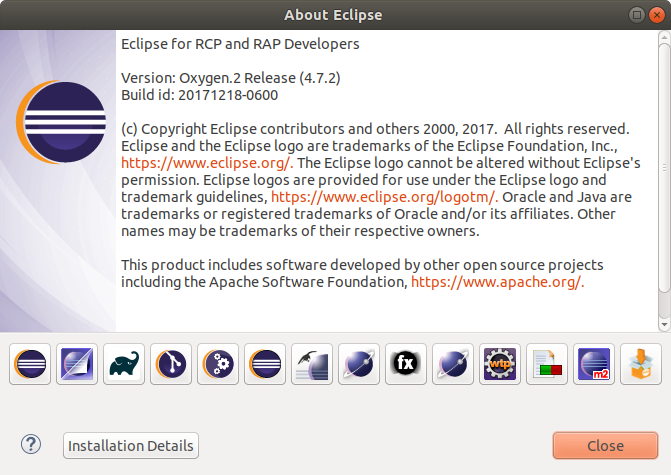Image resolution: width=671 pixels, height=475 pixels.
Task: Open the https://www.eclipse.org/ link
Action: (x=207, y=163)
